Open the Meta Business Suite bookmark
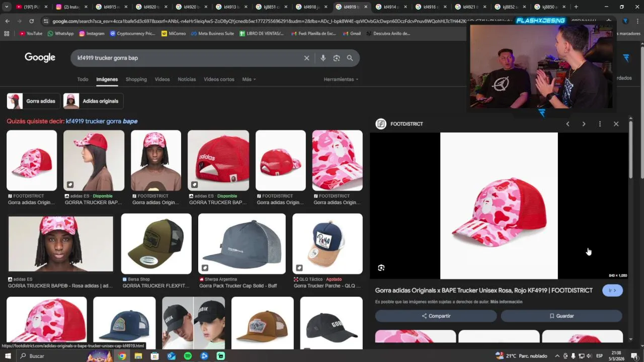The width and height of the screenshot is (644, 362). pos(212,33)
